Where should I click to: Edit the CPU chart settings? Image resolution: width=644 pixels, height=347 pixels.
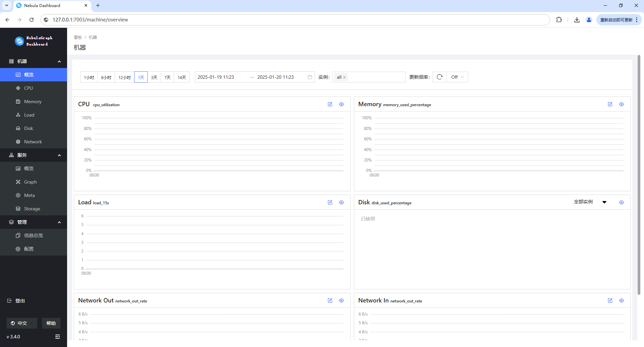tap(330, 104)
